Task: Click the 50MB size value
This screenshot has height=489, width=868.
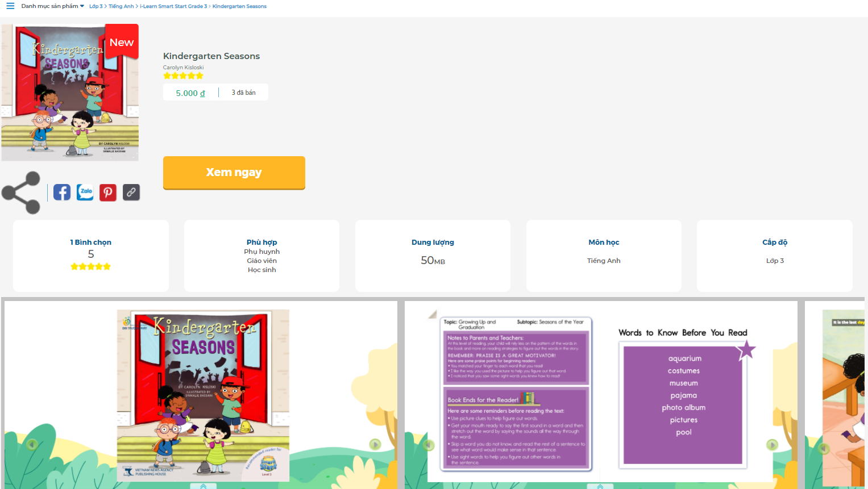Action: click(x=433, y=260)
